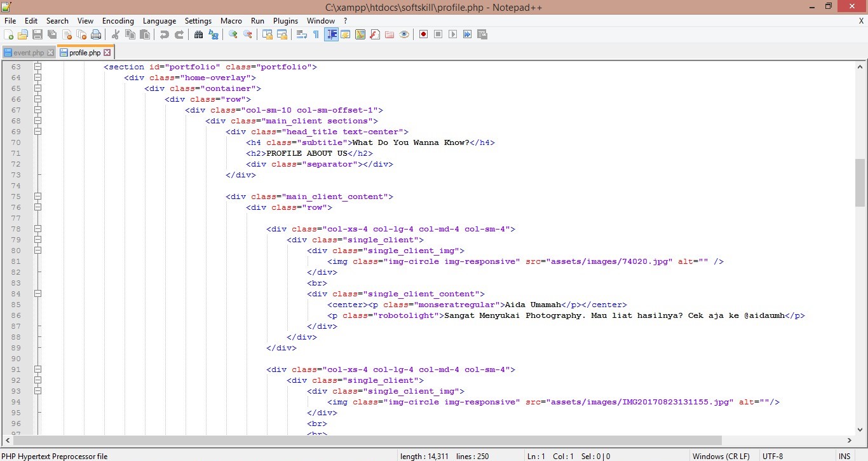Screen dimensions: 868x461
Task: Open a file using the Open folder icon
Action: [x=23, y=34]
